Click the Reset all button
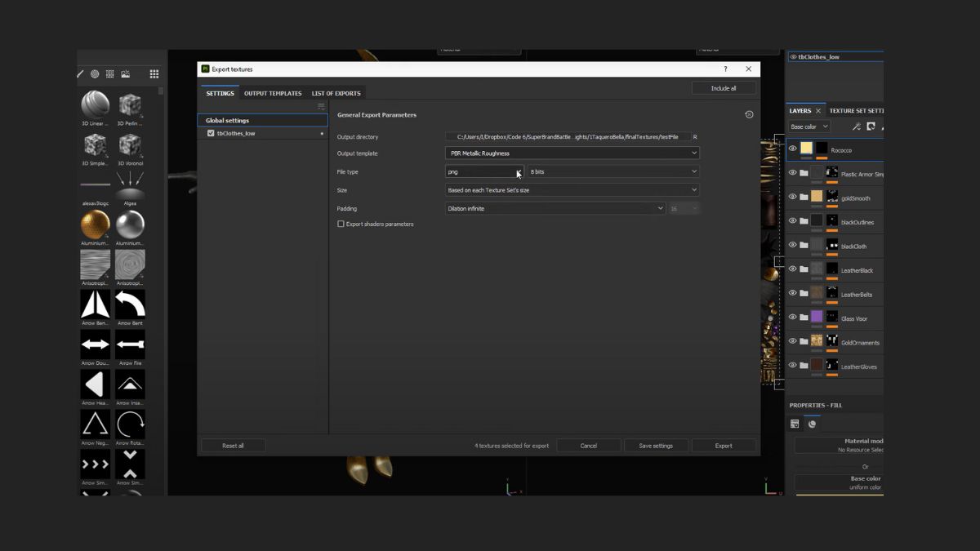Image resolution: width=980 pixels, height=551 pixels. (x=233, y=446)
